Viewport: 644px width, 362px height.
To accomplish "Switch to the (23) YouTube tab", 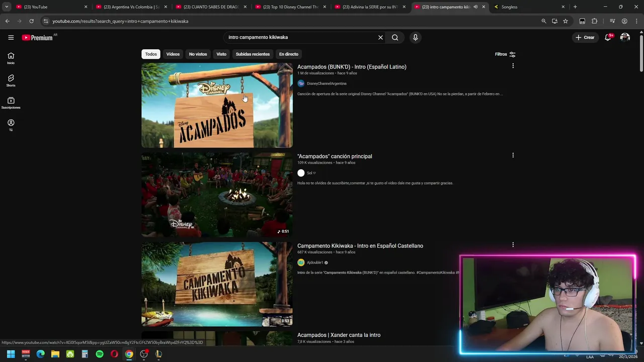I will [52, 7].
